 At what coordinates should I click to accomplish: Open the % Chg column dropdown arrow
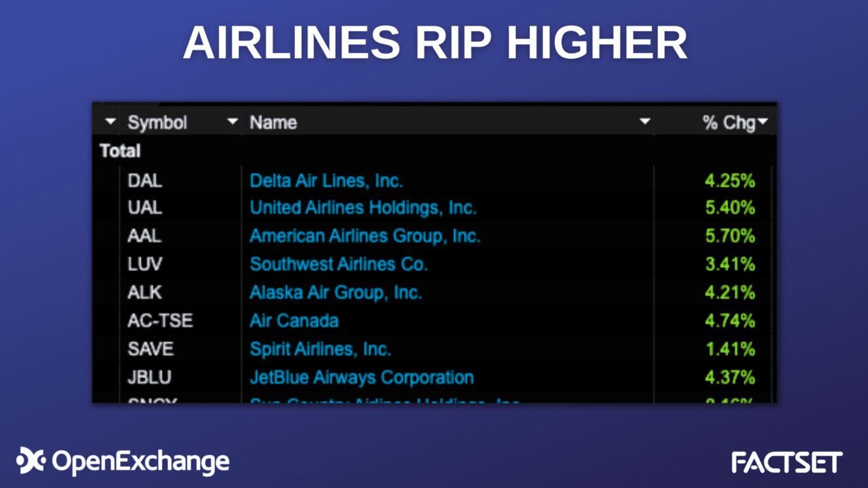[x=763, y=123]
